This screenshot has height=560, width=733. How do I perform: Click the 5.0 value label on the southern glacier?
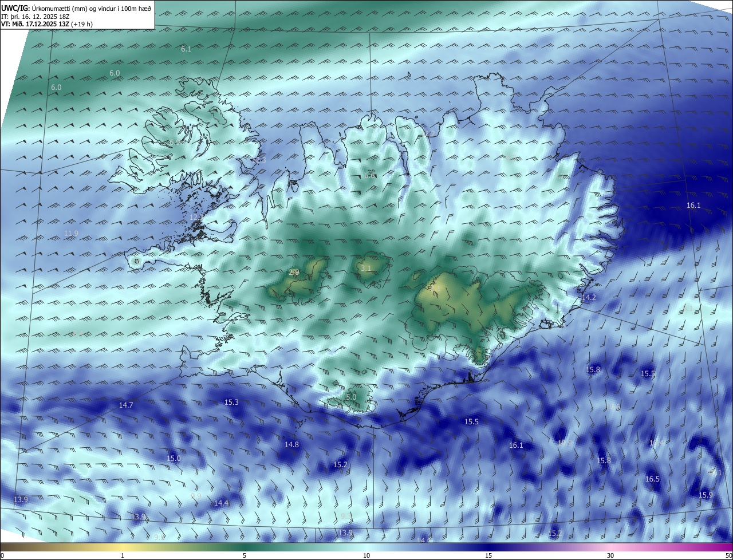[x=351, y=397]
